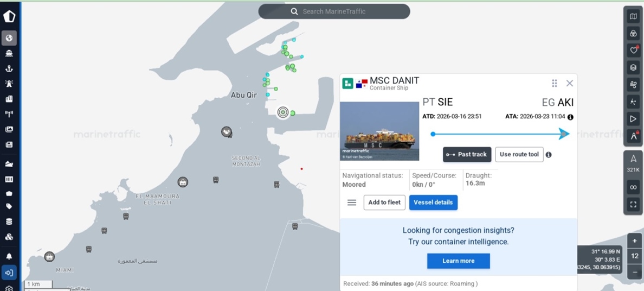Open the density/routes scatter icon in right toolbar
644x291 pixels.
(x=633, y=102)
